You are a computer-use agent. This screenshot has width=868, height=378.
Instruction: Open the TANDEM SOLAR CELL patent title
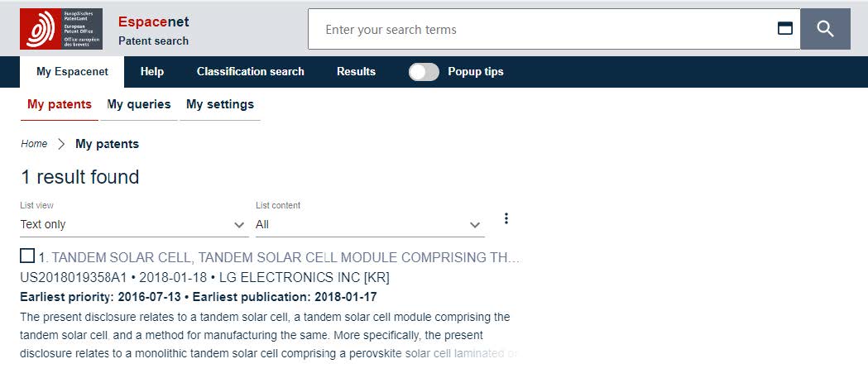281,257
